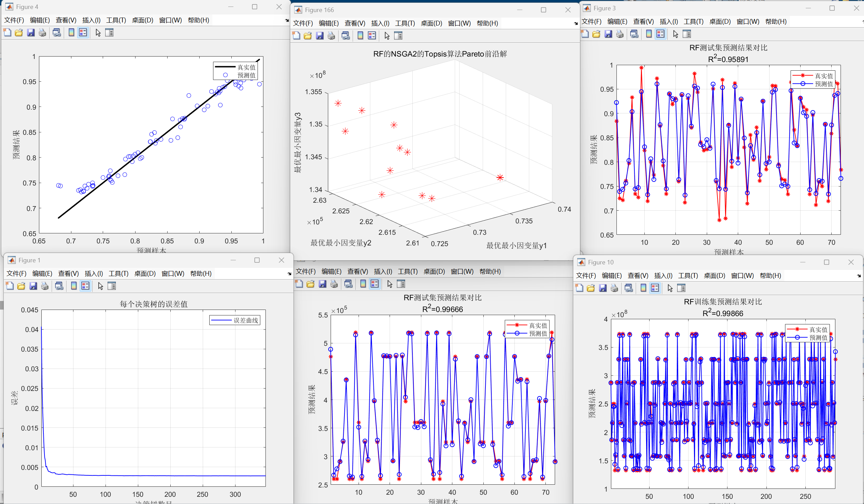Click Link Plot icon in Figure 10 toolbar
Viewport: 864px width, 504px height.
coord(629,288)
